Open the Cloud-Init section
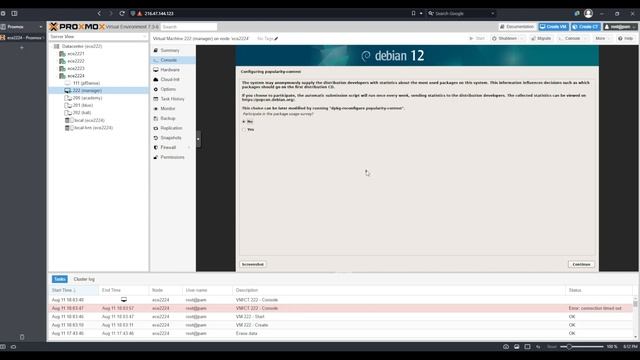Screen dimensions: 640x360 coord(170,80)
